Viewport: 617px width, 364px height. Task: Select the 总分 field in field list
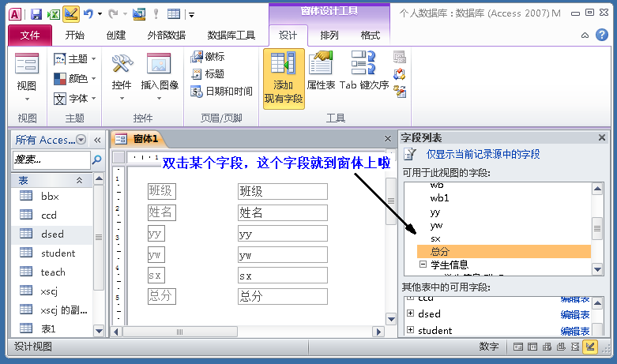click(x=504, y=252)
